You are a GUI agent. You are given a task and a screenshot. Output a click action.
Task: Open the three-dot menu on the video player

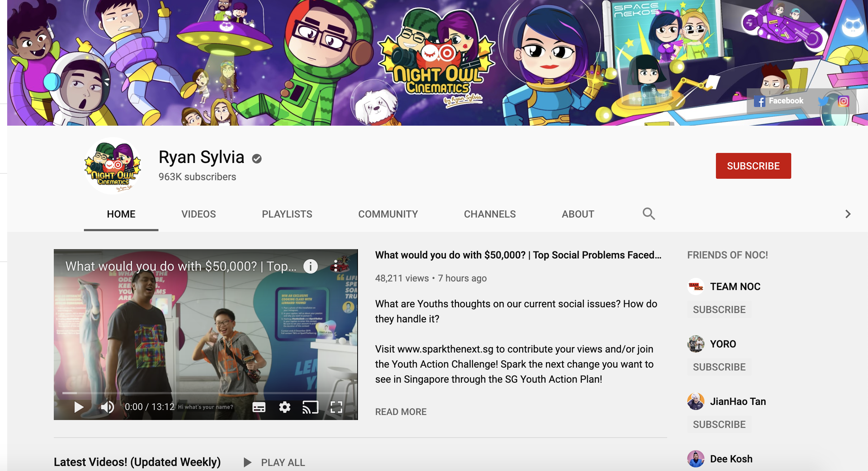(336, 266)
